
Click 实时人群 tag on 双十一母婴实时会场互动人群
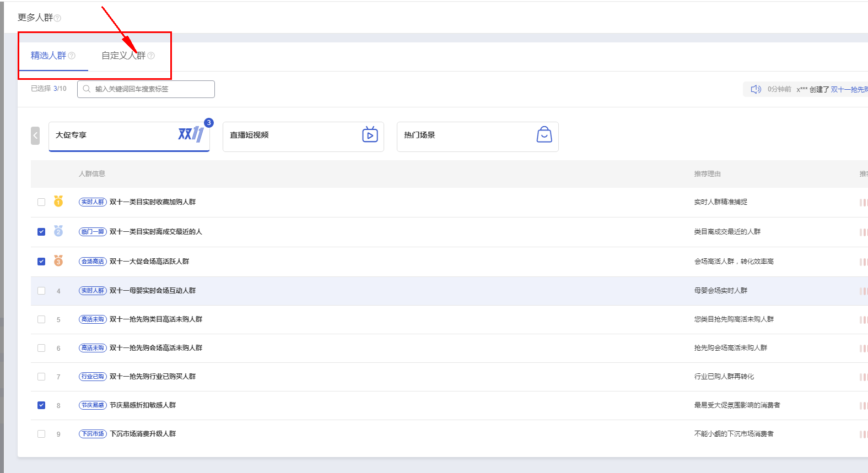(x=93, y=291)
